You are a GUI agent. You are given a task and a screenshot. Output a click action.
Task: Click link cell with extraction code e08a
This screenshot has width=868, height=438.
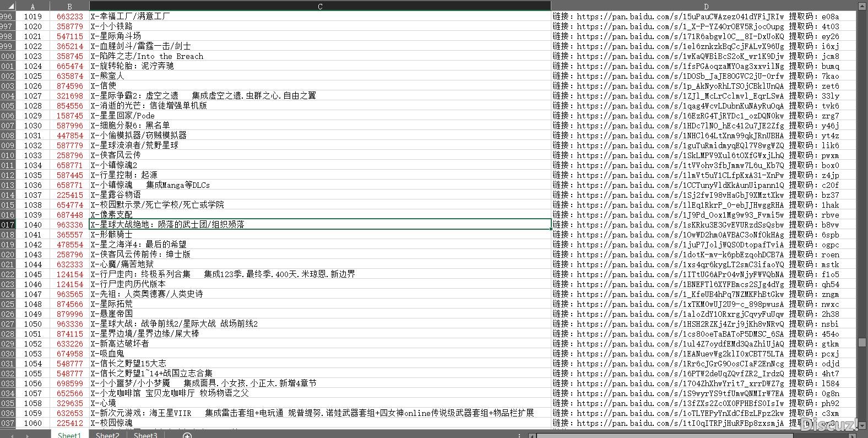pyautogui.click(x=704, y=17)
